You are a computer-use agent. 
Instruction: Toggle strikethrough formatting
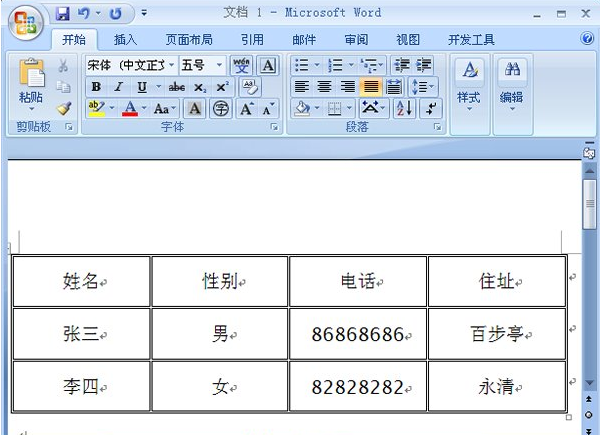coord(177,87)
